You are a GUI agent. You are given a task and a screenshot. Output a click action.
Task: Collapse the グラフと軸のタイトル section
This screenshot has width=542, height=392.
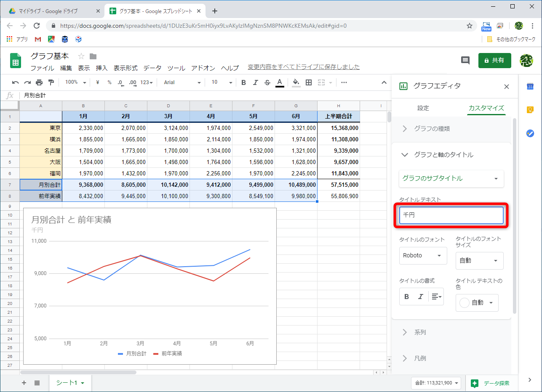click(451, 155)
